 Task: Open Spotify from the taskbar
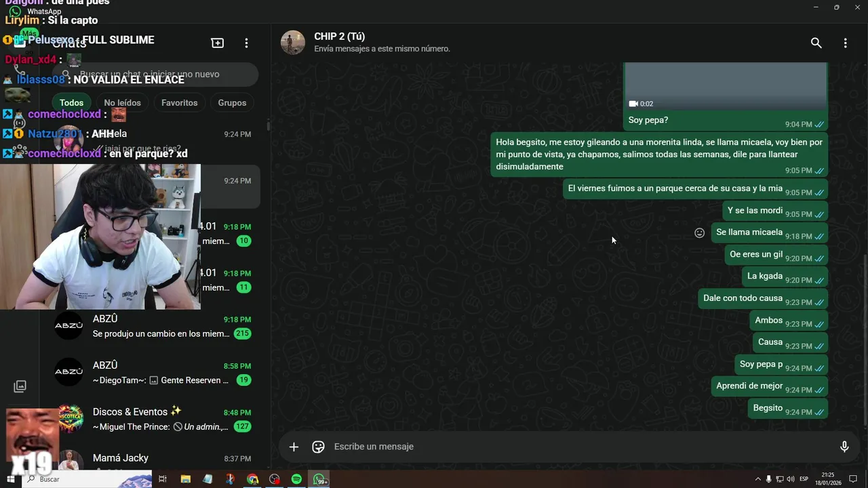[x=296, y=479]
